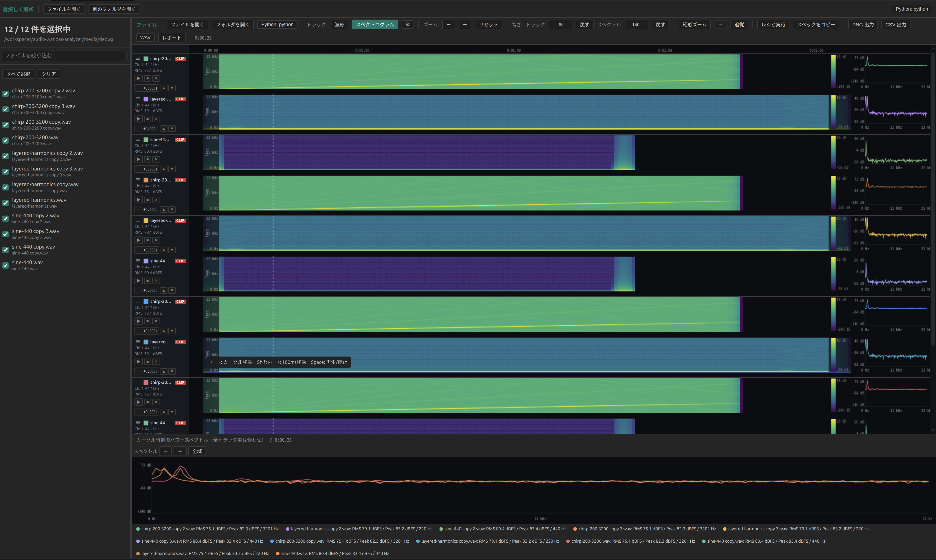Select the WAV tab
936x560 pixels.
click(x=145, y=38)
